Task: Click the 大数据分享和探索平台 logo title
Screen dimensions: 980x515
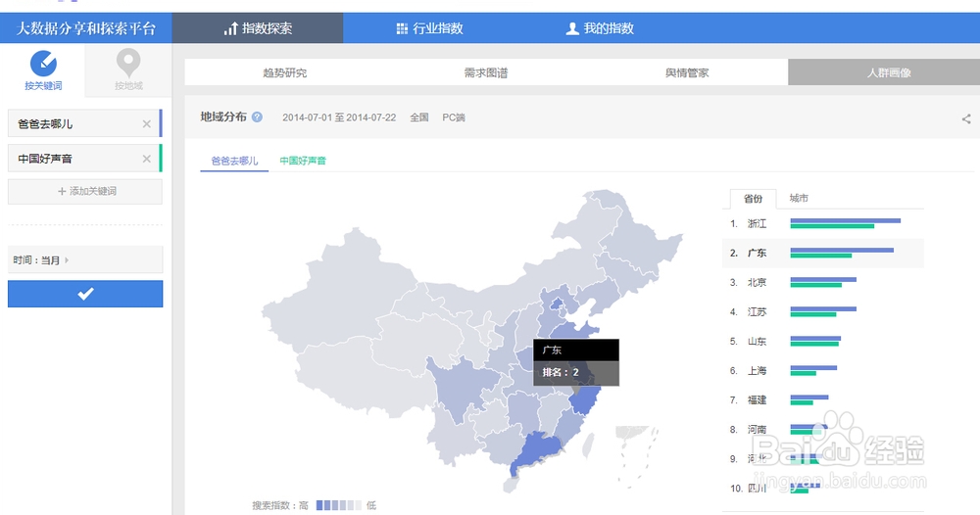Action: (x=85, y=28)
